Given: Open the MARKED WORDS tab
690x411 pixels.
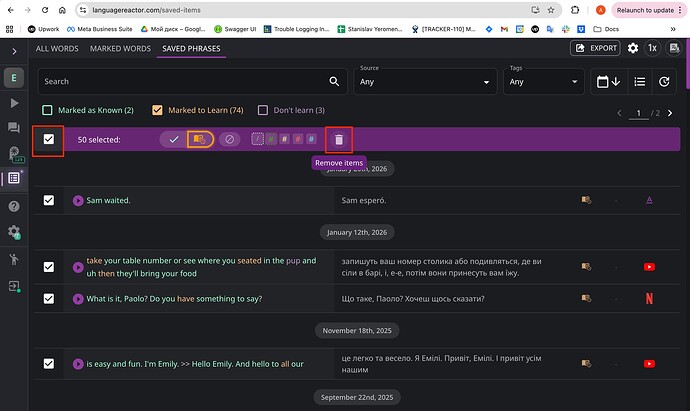Looking at the screenshot, I should [x=120, y=48].
